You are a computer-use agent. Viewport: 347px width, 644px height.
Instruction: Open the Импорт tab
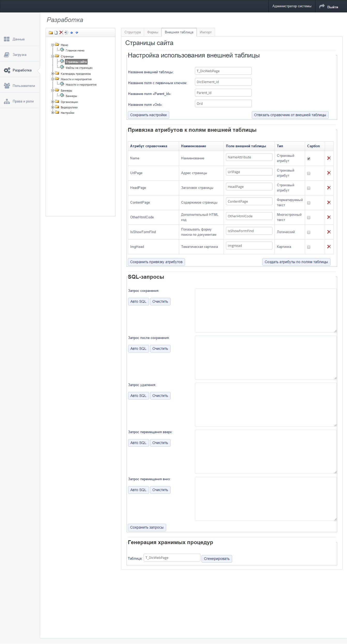pyautogui.click(x=205, y=32)
